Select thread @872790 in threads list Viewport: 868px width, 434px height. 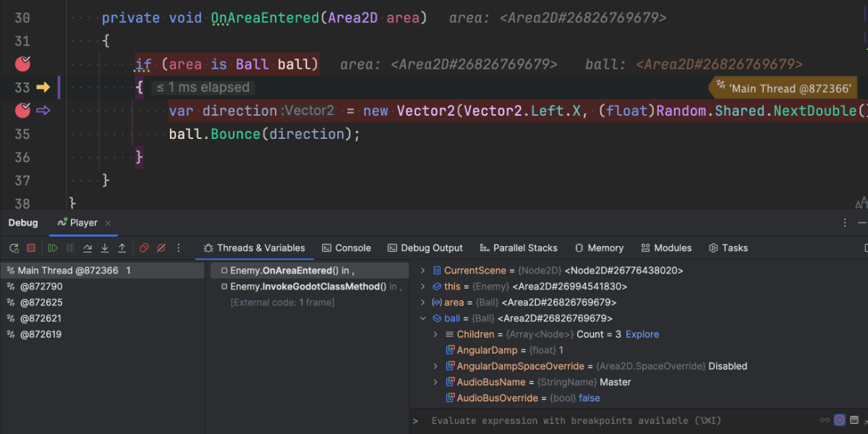point(41,286)
